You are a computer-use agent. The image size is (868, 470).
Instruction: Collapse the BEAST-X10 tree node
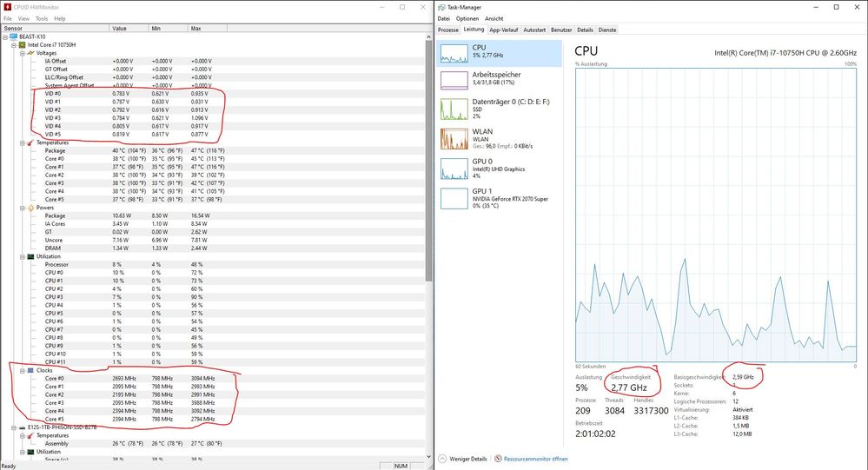5,37
